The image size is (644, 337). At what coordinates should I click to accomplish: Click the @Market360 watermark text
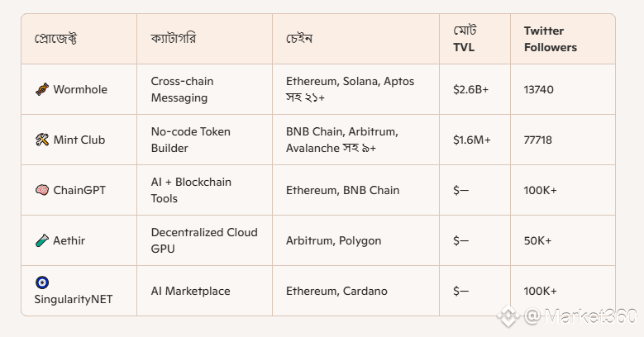coord(580,316)
